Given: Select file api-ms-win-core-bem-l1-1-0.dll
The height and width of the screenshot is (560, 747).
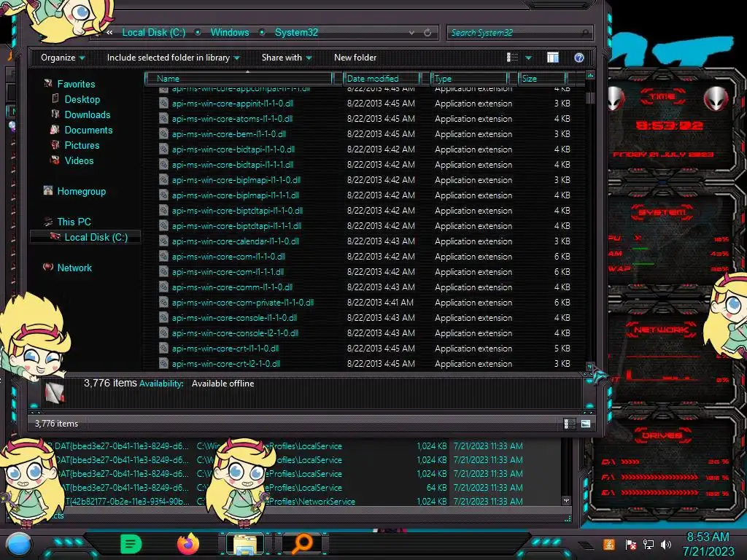Looking at the screenshot, I should (x=228, y=134).
